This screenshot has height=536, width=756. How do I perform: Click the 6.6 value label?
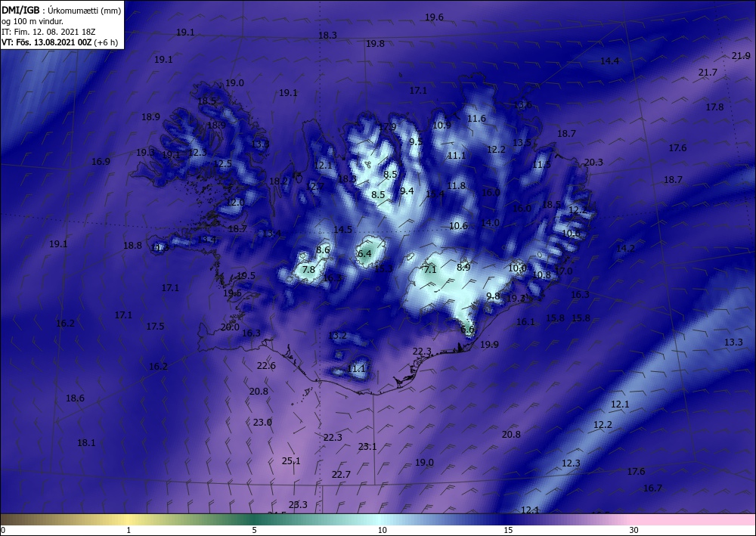[x=467, y=330]
